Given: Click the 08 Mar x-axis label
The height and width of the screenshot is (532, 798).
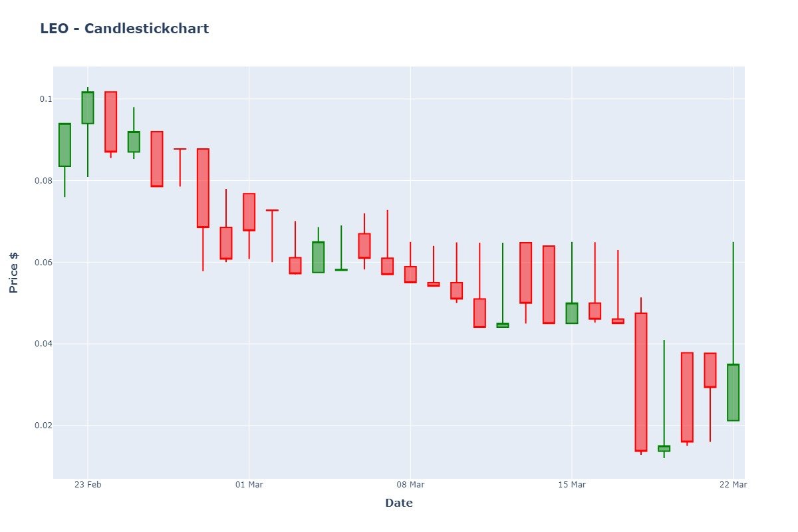Looking at the screenshot, I should 410,485.
